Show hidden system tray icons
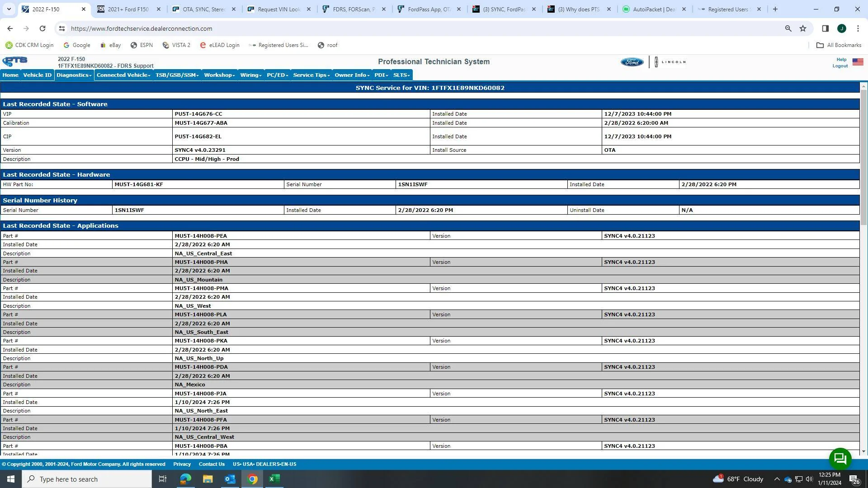This screenshot has width=868, height=488. point(777,479)
